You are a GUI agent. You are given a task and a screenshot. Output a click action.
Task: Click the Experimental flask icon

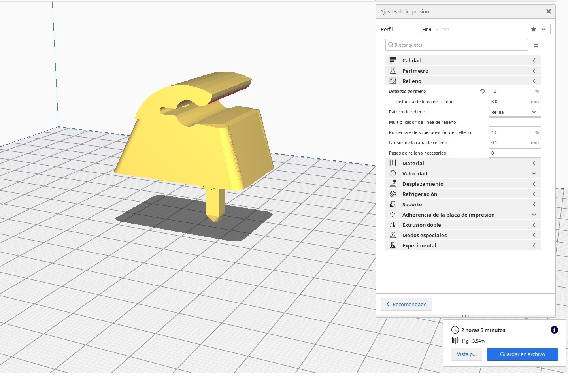393,245
